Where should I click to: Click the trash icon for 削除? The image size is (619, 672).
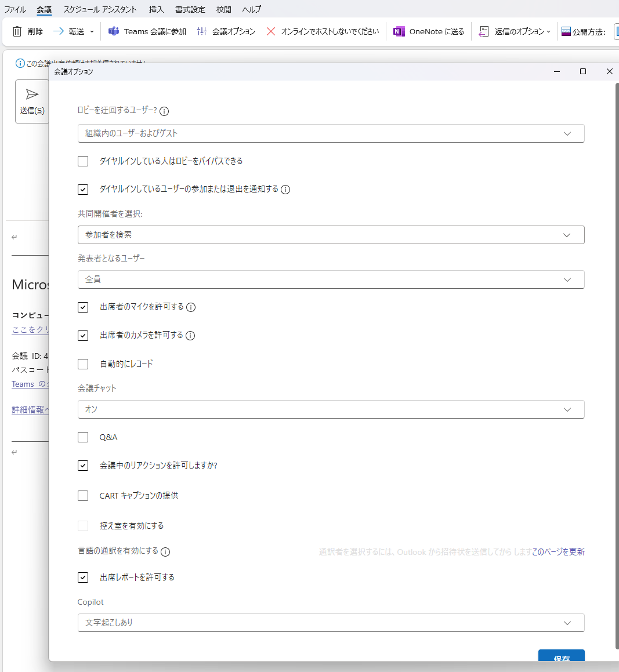point(17,31)
